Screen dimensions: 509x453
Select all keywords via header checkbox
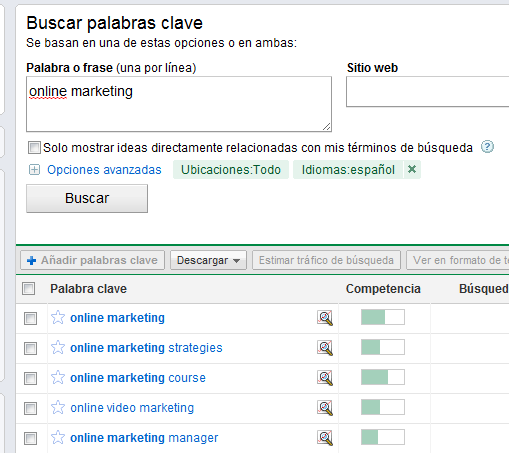29,289
